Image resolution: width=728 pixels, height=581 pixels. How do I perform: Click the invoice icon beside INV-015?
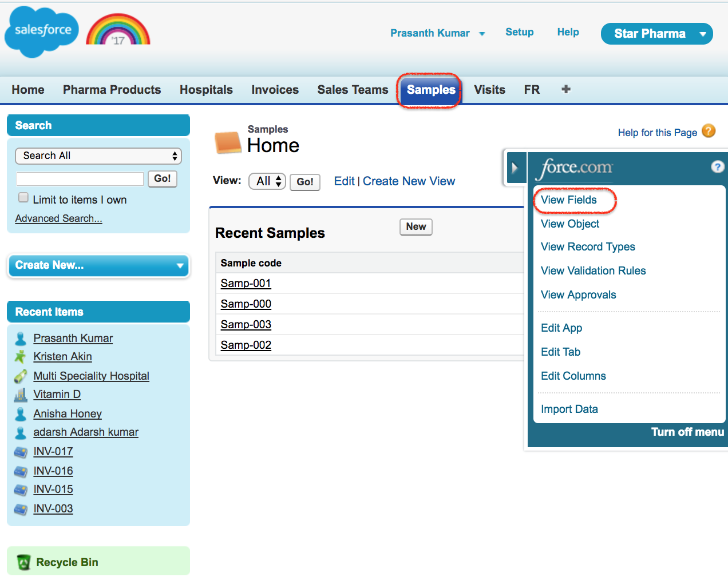click(x=21, y=490)
